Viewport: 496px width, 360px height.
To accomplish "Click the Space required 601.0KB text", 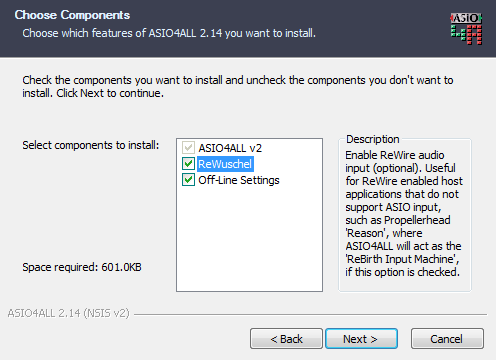I will (82, 267).
